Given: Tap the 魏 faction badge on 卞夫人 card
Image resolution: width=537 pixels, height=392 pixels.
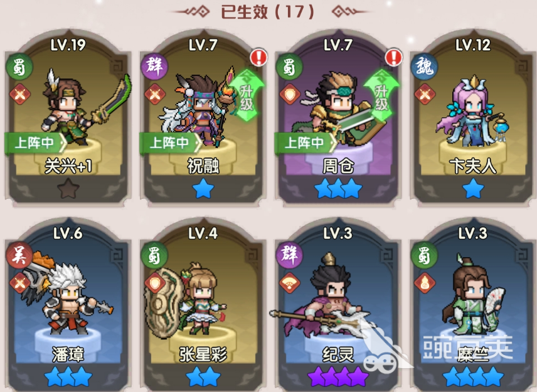Looking at the screenshot, I should tap(424, 66).
